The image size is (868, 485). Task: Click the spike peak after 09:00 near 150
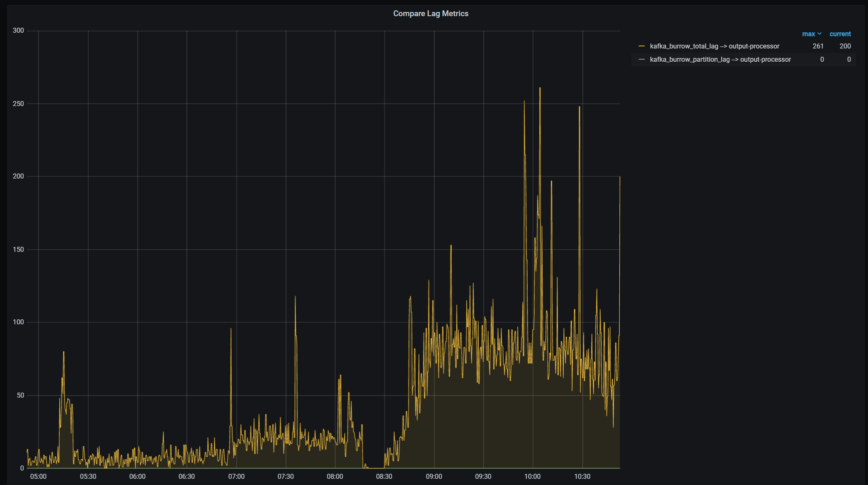[451, 246]
